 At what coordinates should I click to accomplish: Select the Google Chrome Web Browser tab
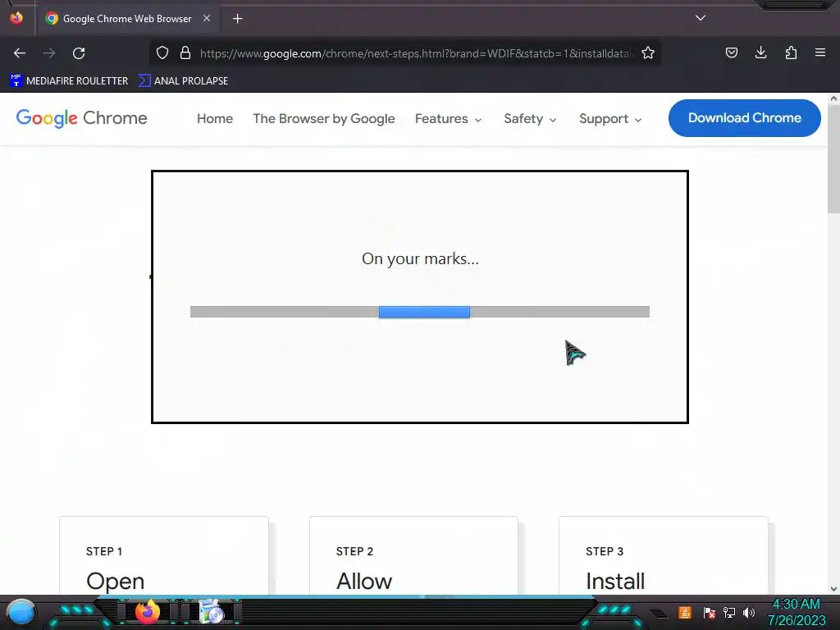point(127,18)
